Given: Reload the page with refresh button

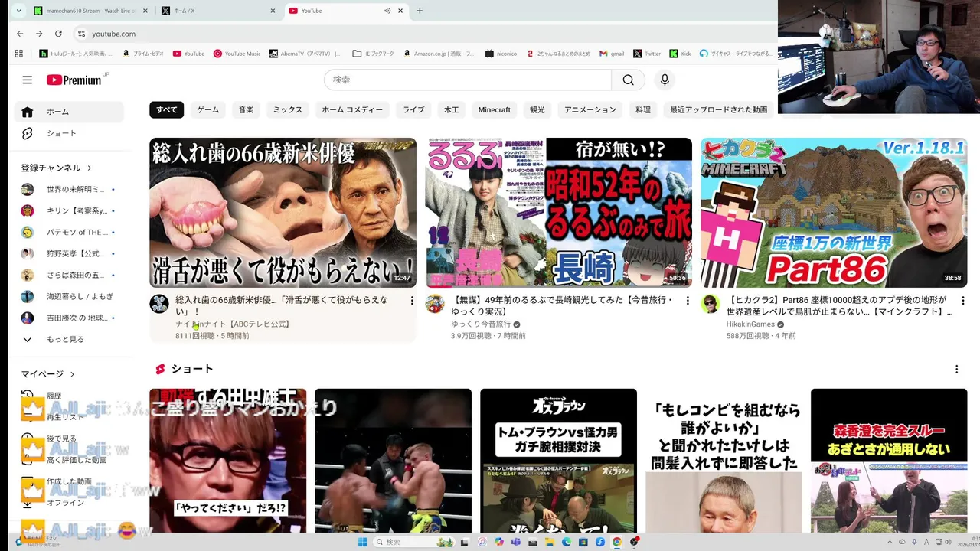Looking at the screenshot, I should pyautogui.click(x=58, y=34).
